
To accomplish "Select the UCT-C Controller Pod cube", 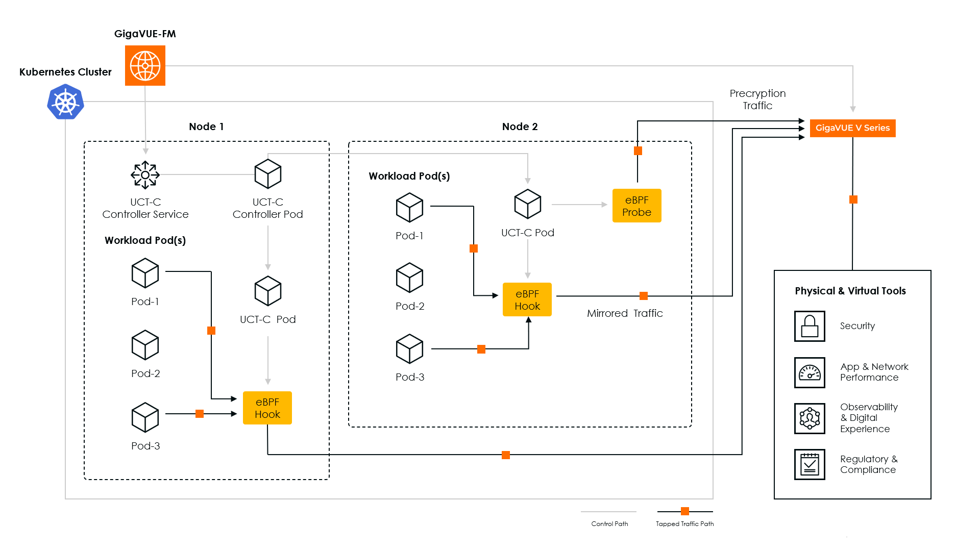I will coord(268,174).
